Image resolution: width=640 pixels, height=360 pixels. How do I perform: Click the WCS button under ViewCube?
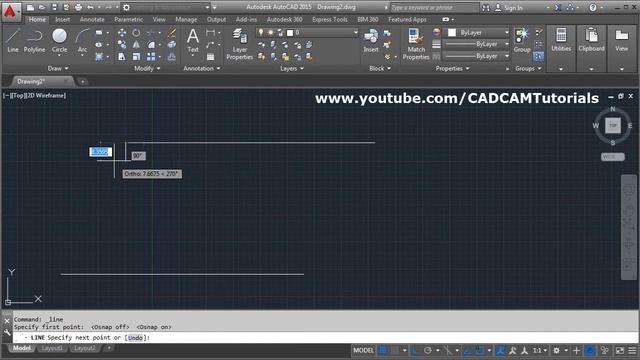tap(613, 157)
